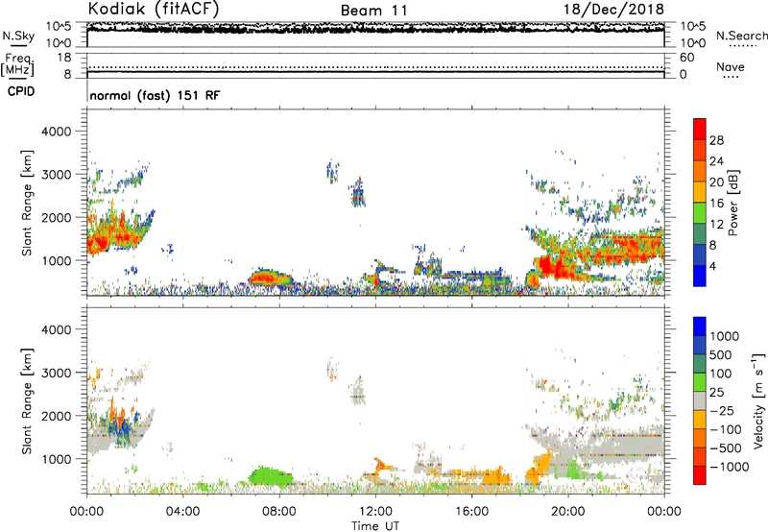Click the "20:00" time tick label

(x=568, y=512)
